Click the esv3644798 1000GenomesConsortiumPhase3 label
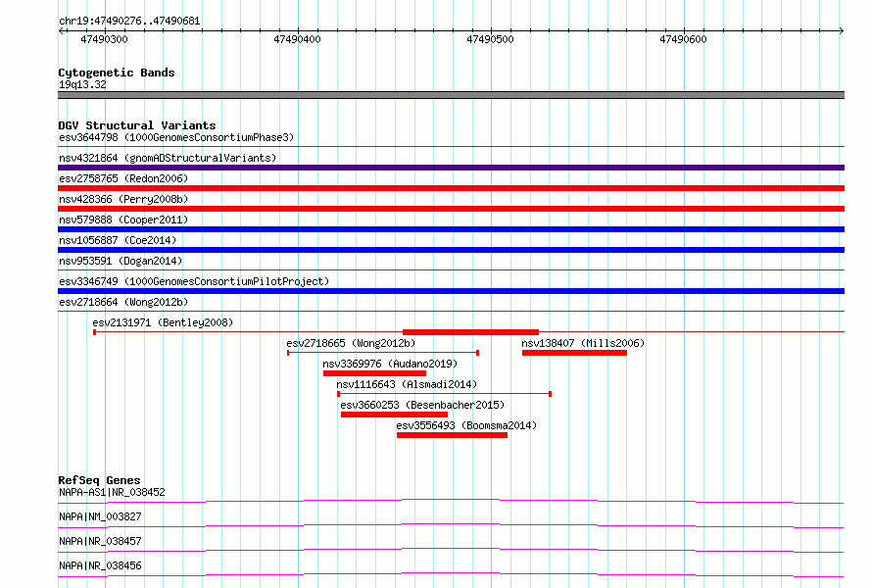Image resolution: width=872 pixels, height=588 pixels. click(x=176, y=137)
